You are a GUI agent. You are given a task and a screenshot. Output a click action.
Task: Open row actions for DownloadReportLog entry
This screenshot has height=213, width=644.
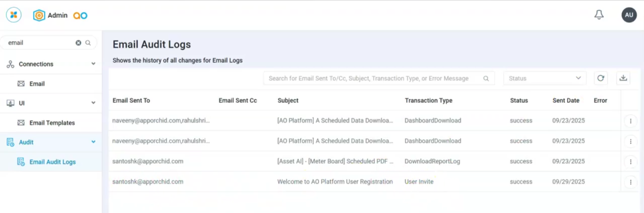(630, 162)
